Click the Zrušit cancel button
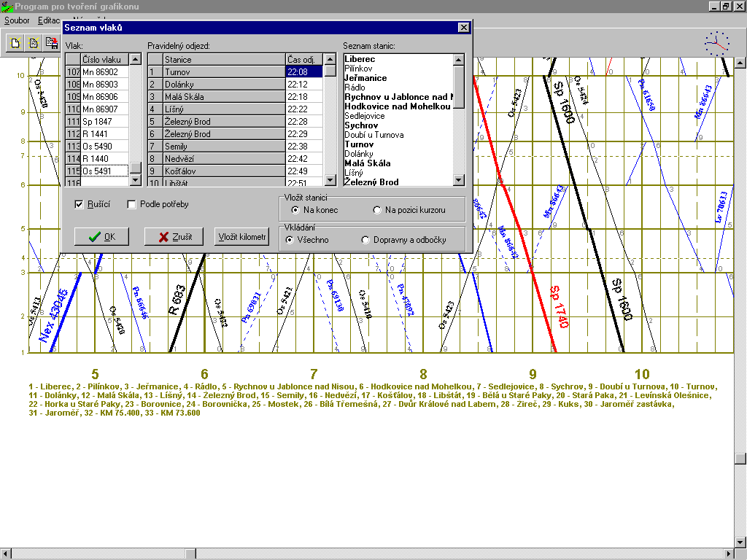This screenshot has height=560, width=747. [x=174, y=237]
